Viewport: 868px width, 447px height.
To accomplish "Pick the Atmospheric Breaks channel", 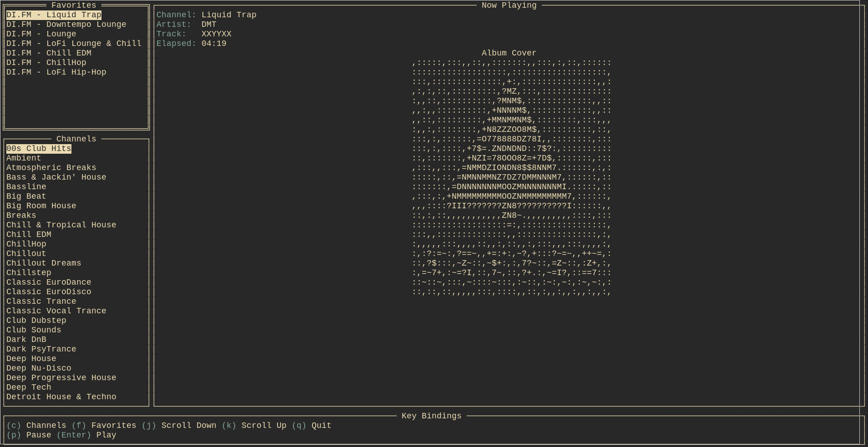I will tap(51, 167).
